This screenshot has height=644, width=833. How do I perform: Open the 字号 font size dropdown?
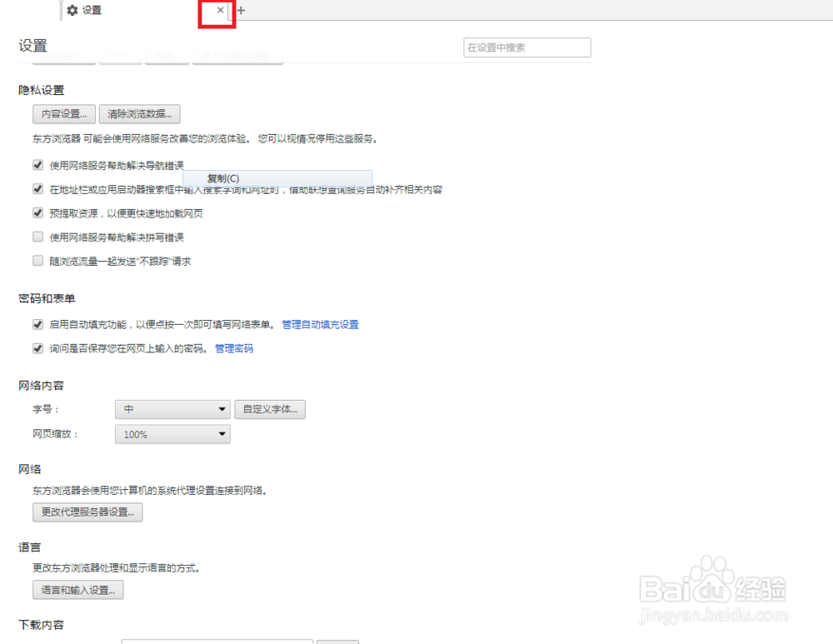pos(172,409)
